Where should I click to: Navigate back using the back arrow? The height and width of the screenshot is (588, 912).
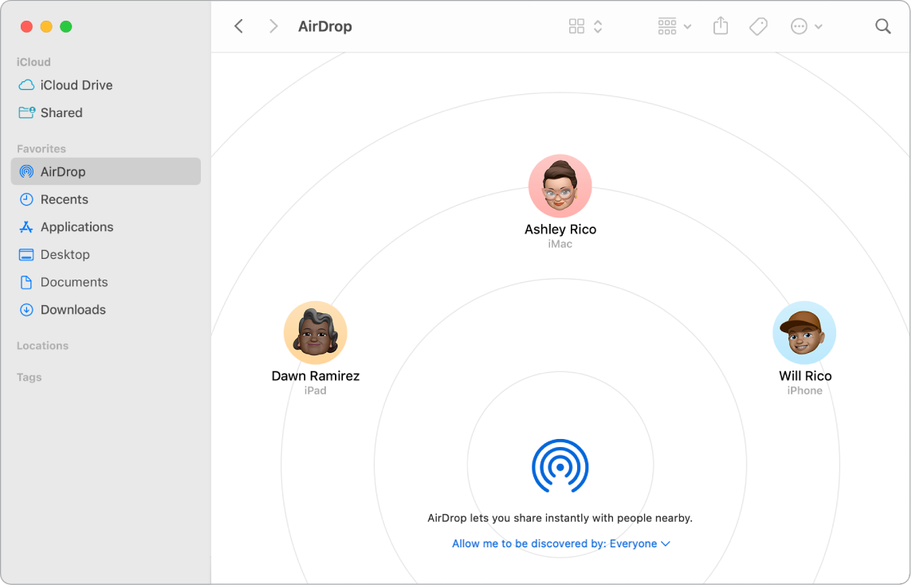(x=238, y=25)
